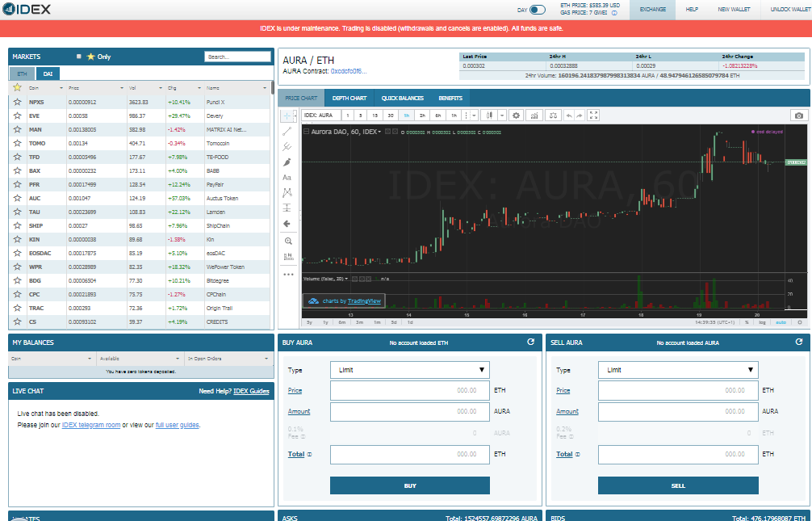This screenshot has width=812, height=521.
Task: Select the crosshair cursor tool
Action: tap(287, 116)
